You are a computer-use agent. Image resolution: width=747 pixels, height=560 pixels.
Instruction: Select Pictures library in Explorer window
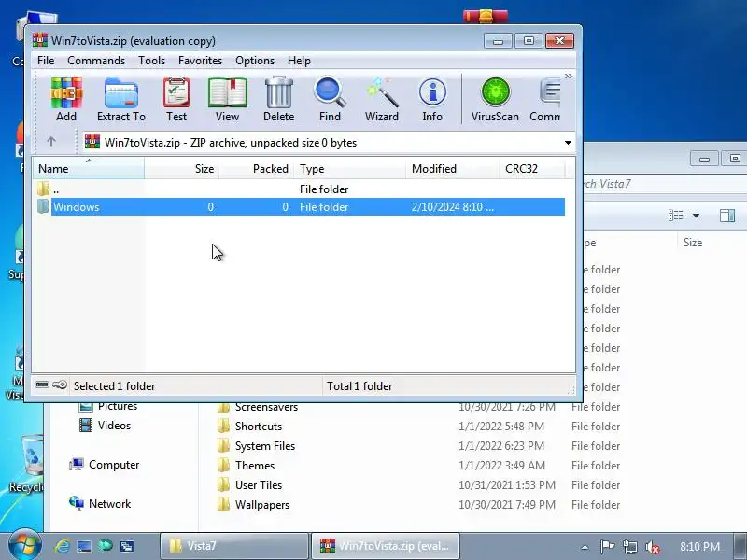click(x=108, y=406)
